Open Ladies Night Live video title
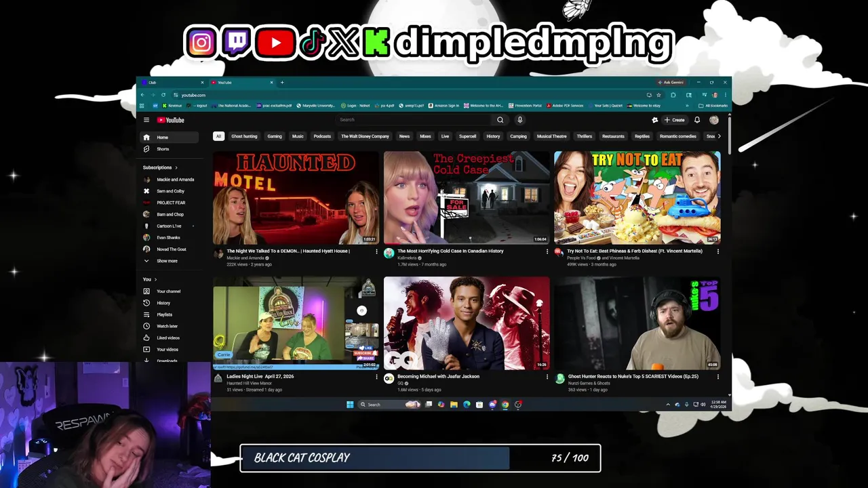The height and width of the screenshot is (488, 868). (260, 376)
